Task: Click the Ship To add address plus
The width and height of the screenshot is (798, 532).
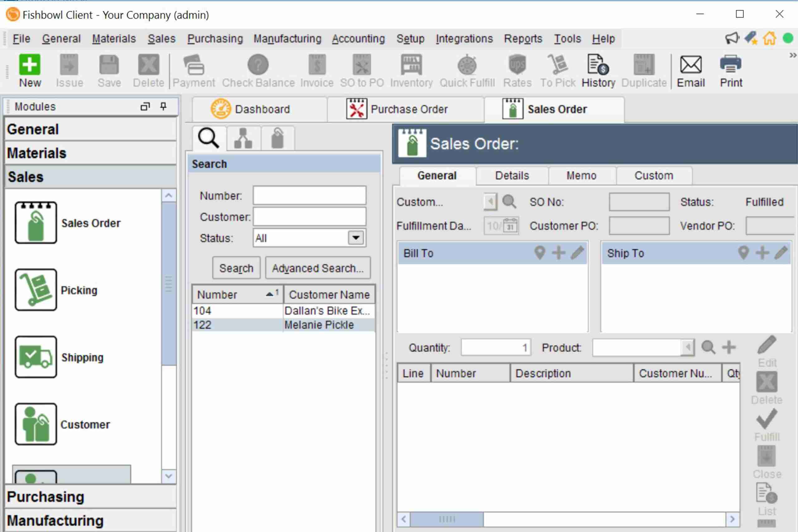Action: [762, 253]
